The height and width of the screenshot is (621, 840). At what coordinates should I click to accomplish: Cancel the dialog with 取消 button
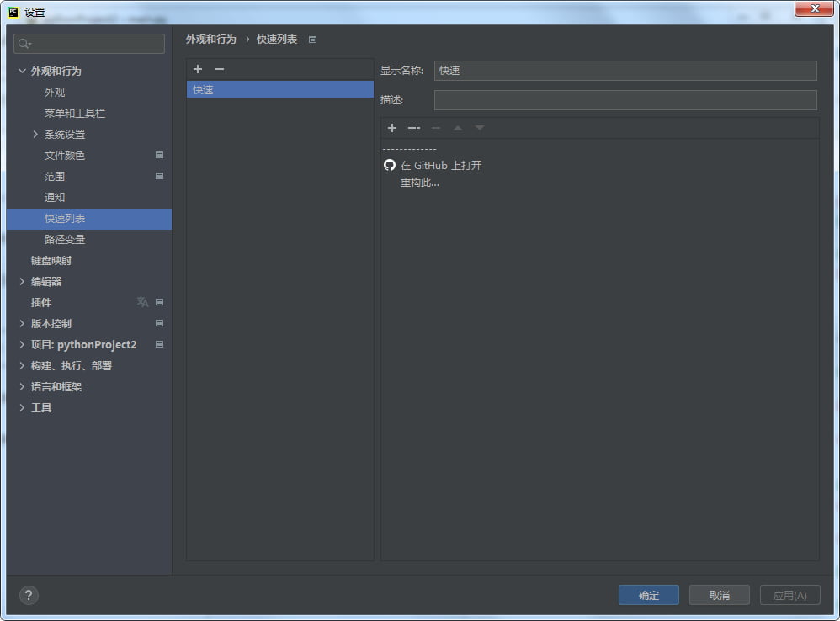[720, 595]
